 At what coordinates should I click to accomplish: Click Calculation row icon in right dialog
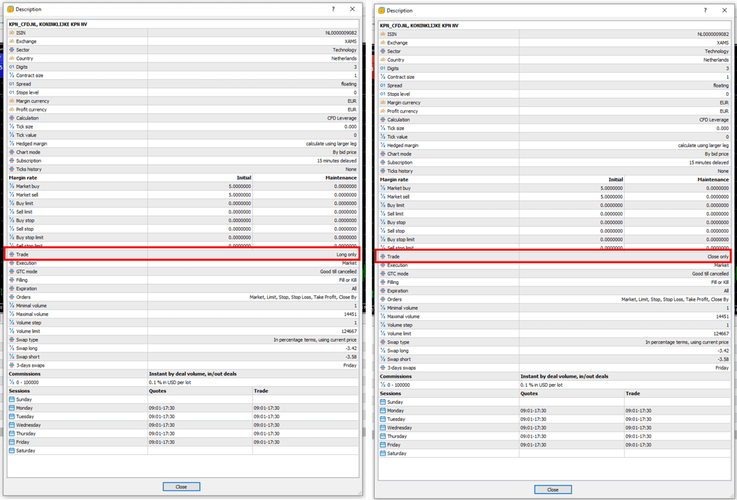click(383, 120)
